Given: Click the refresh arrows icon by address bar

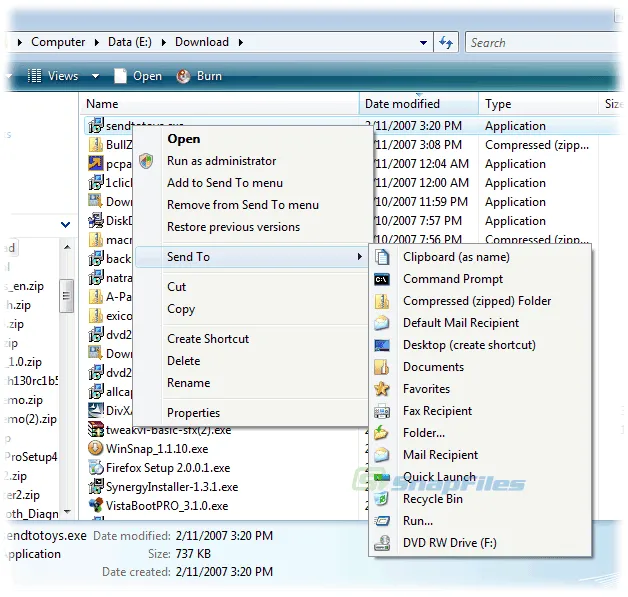Looking at the screenshot, I should coord(446,42).
